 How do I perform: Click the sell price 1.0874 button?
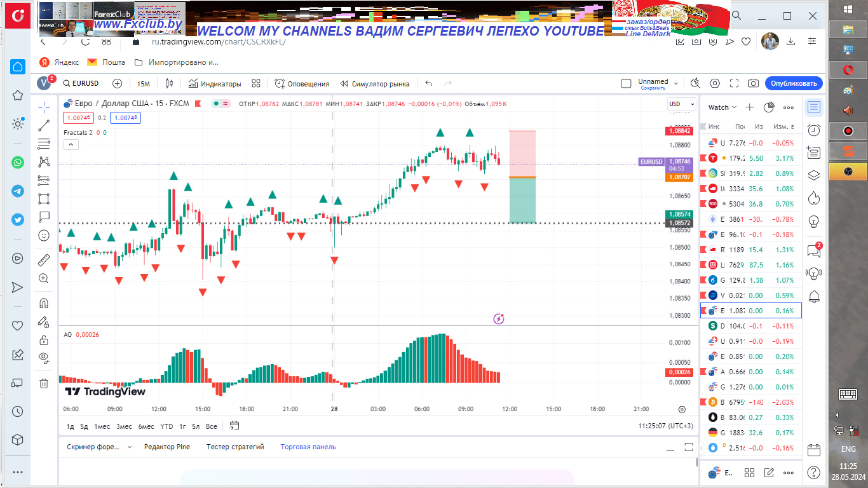(x=78, y=118)
